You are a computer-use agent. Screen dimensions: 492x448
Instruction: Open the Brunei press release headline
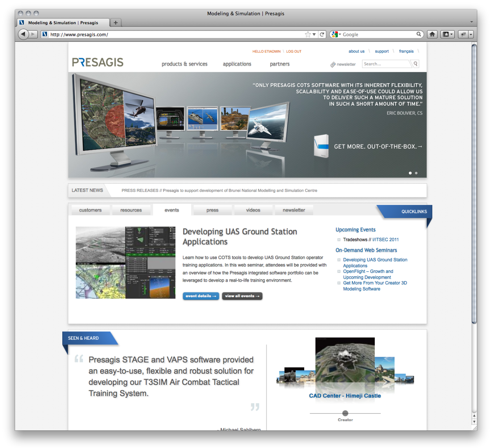pos(240,191)
